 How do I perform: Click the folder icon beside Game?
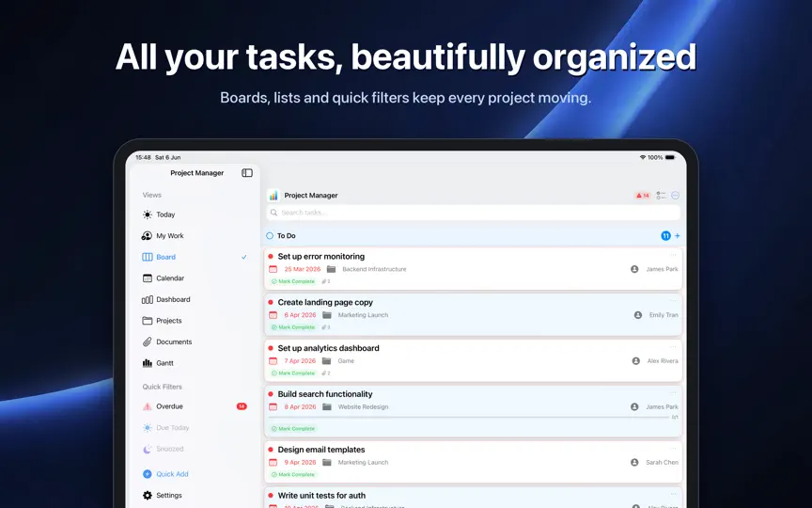[327, 361]
